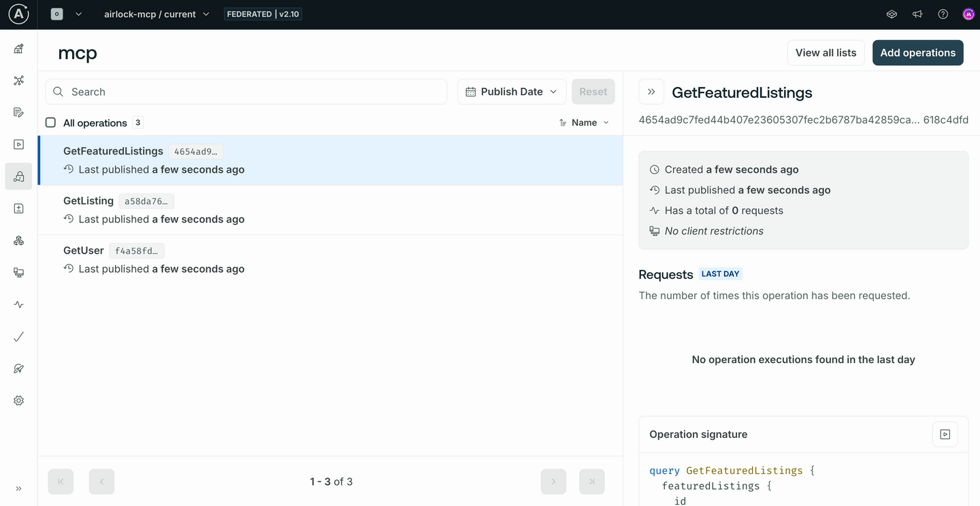Viewport: 980px width, 506px height.
Task: Open Settings from the sidebar gear icon
Action: [18, 400]
